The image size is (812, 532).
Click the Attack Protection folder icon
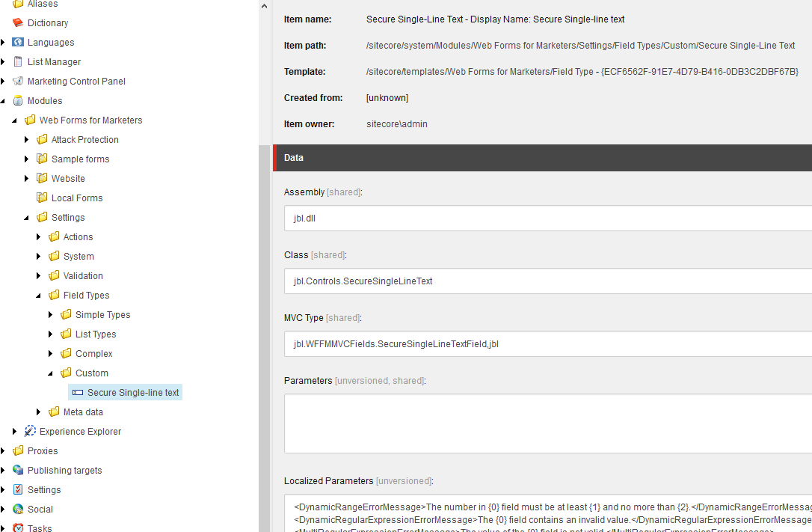coord(42,139)
